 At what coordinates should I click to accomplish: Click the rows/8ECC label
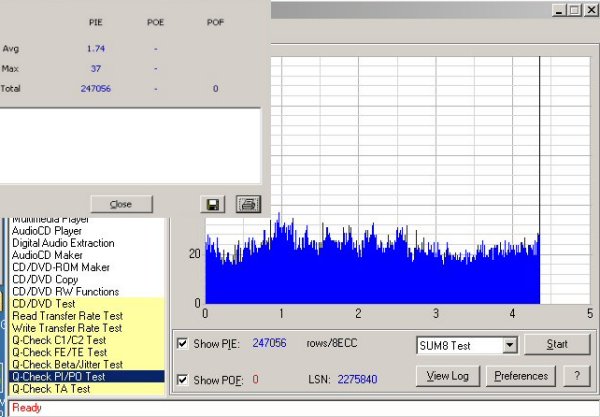tap(332, 343)
